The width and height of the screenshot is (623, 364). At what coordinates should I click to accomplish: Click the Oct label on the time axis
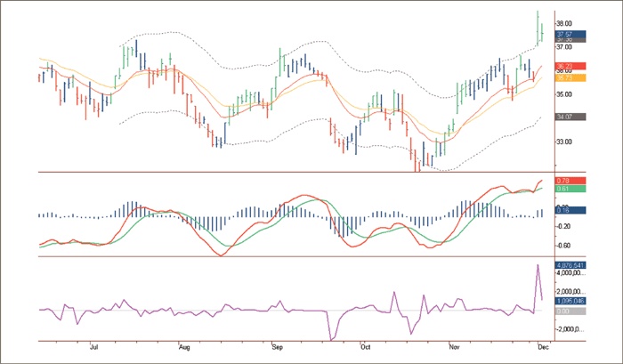(x=364, y=343)
